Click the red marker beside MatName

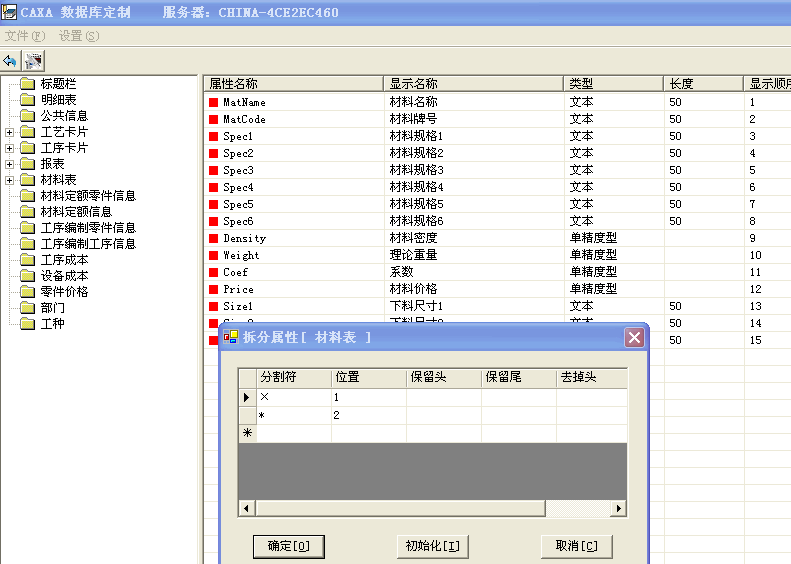(213, 102)
